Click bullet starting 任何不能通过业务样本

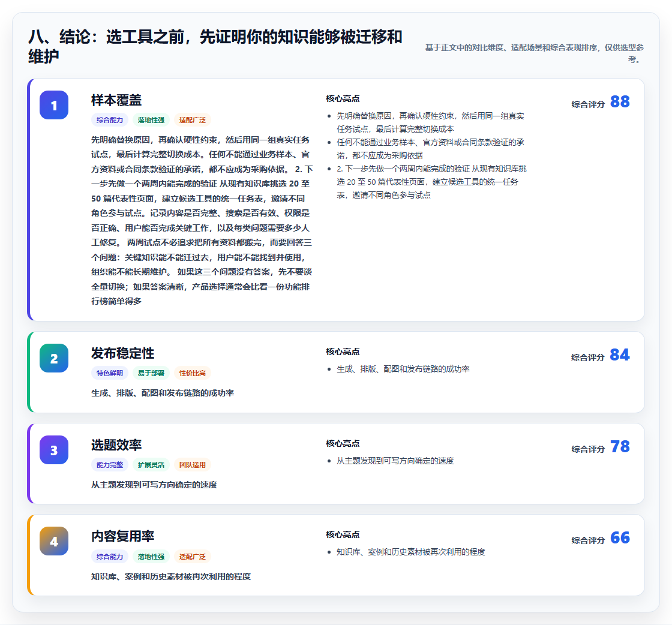[x=430, y=149]
